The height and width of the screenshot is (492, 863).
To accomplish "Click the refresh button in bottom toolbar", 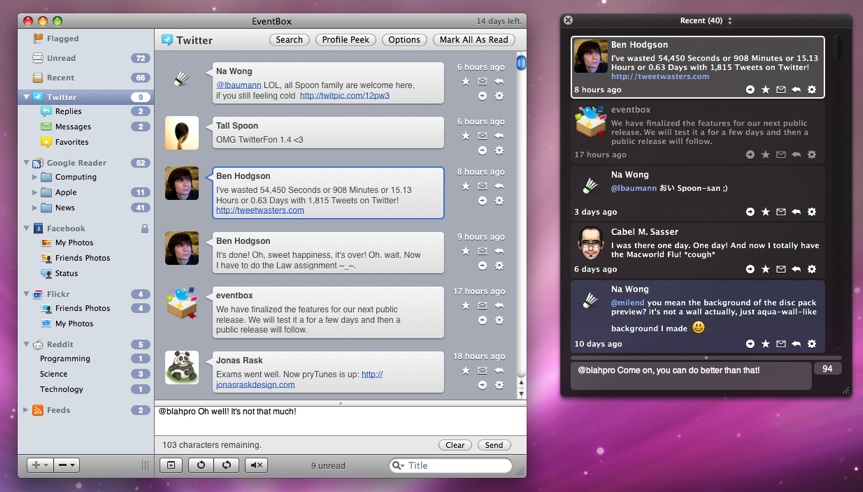I will coord(201,465).
